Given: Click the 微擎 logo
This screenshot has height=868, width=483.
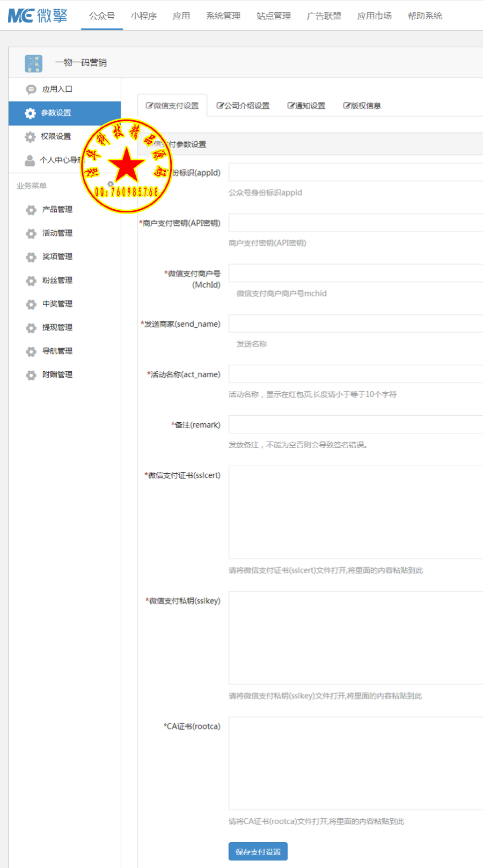Looking at the screenshot, I should pyautogui.click(x=38, y=15).
